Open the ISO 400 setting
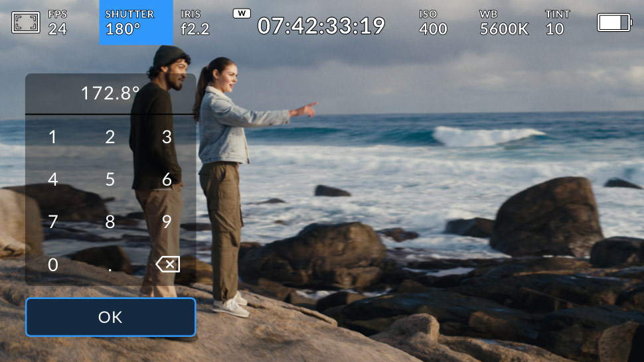 (x=433, y=23)
